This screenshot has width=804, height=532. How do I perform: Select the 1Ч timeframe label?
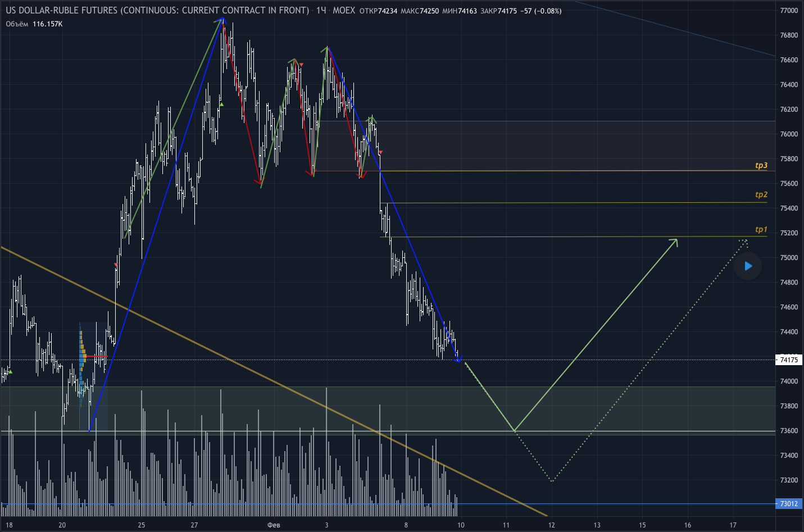321,11
